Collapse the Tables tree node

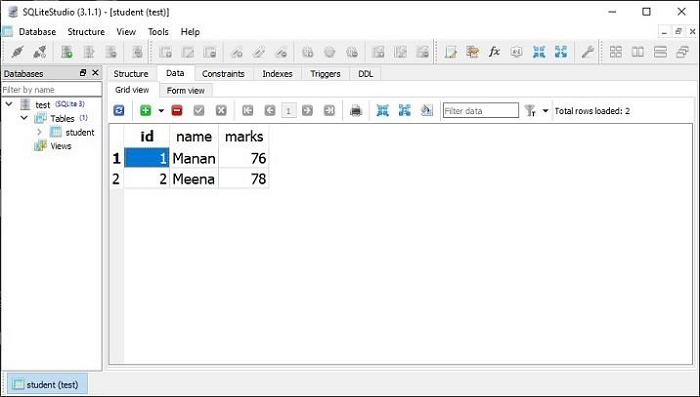click(x=24, y=118)
